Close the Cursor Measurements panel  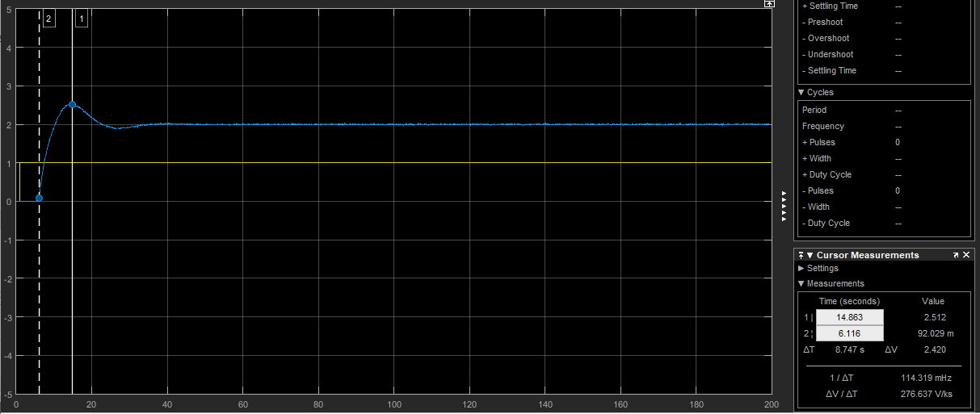click(x=966, y=255)
